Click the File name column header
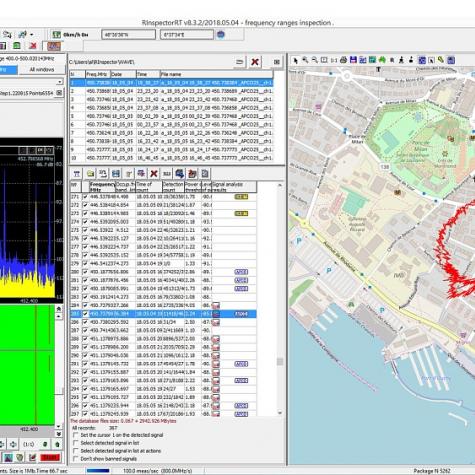 [216, 74]
